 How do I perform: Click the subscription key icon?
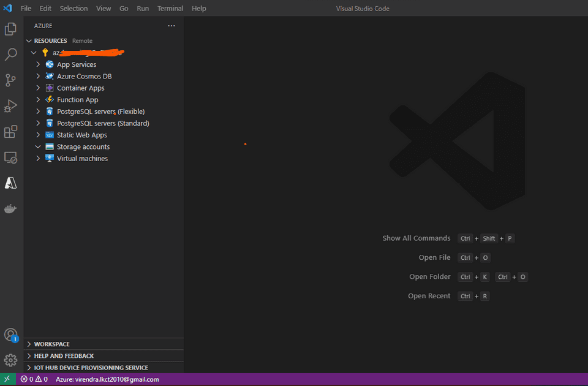click(x=45, y=53)
